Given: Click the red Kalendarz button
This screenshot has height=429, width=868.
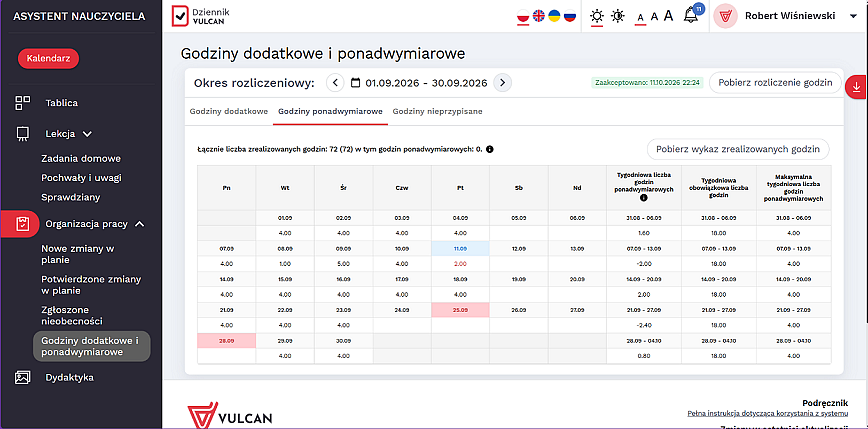Looking at the screenshot, I should tap(49, 59).
